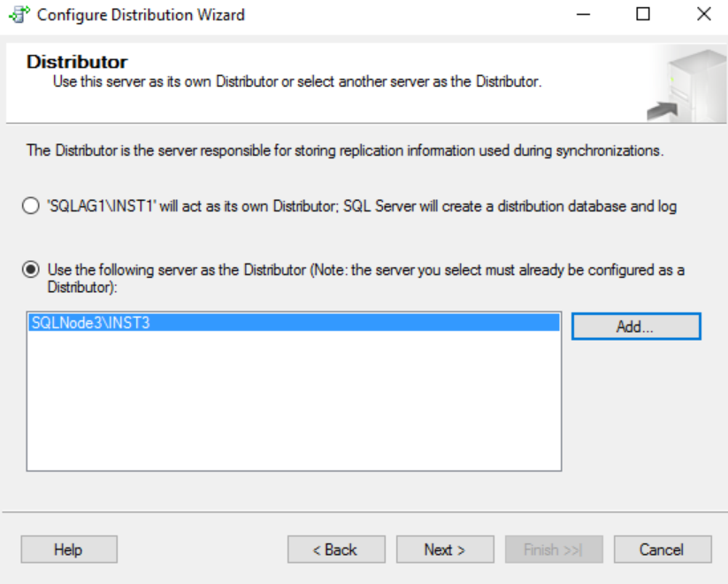Maximize the Configure Distribution Wizard window

coord(643,14)
